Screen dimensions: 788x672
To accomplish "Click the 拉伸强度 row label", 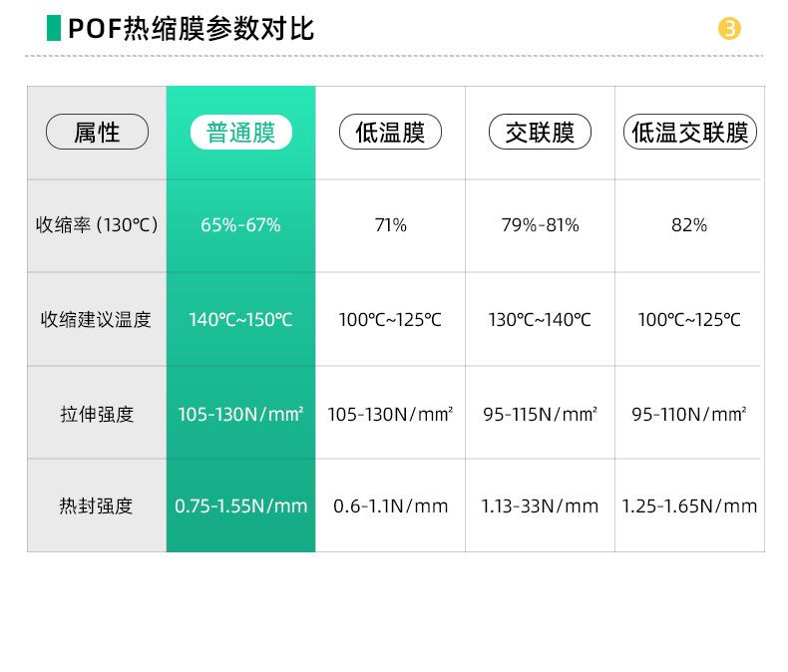I will 97,414.
